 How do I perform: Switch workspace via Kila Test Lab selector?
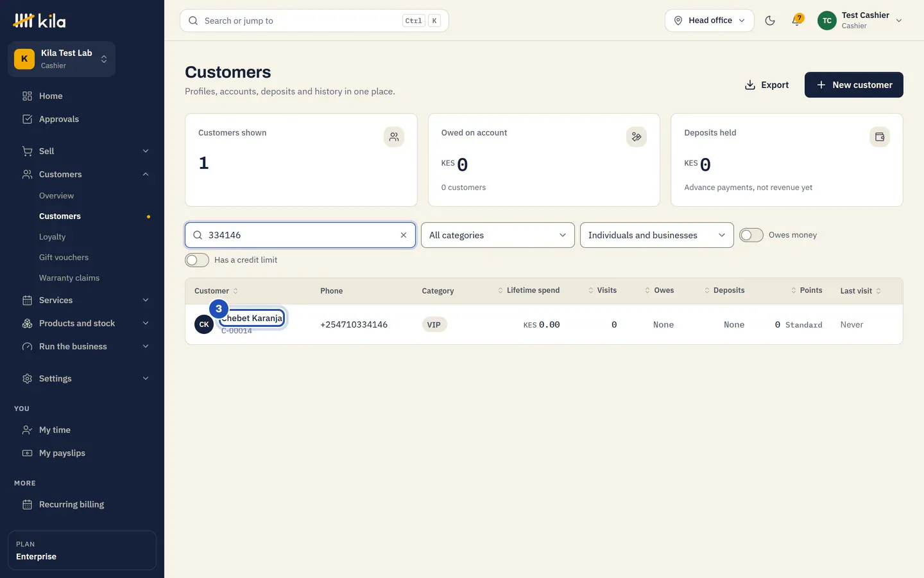point(62,59)
